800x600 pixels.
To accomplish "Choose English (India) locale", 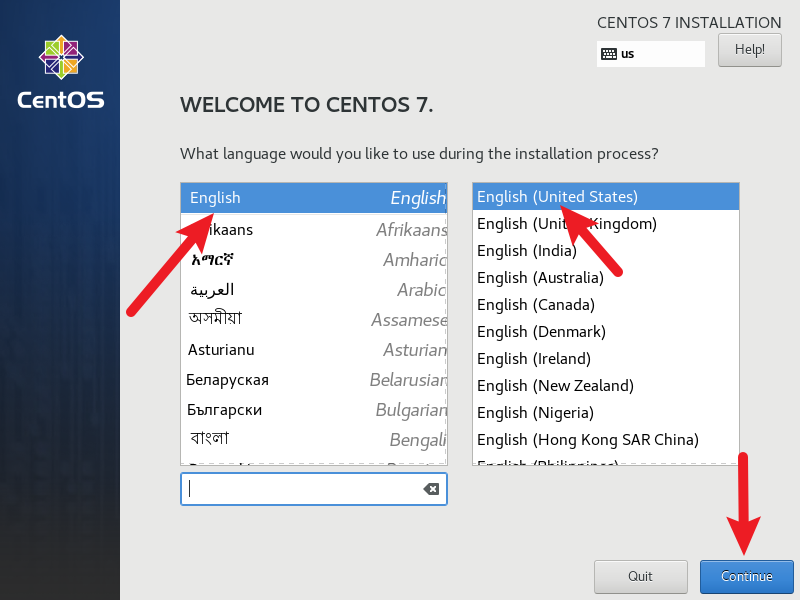I will pos(606,251).
